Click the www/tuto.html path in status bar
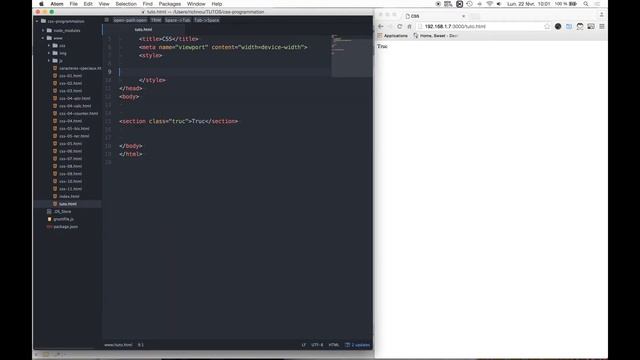Viewport: 640px width, 360px height. [118, 345]
